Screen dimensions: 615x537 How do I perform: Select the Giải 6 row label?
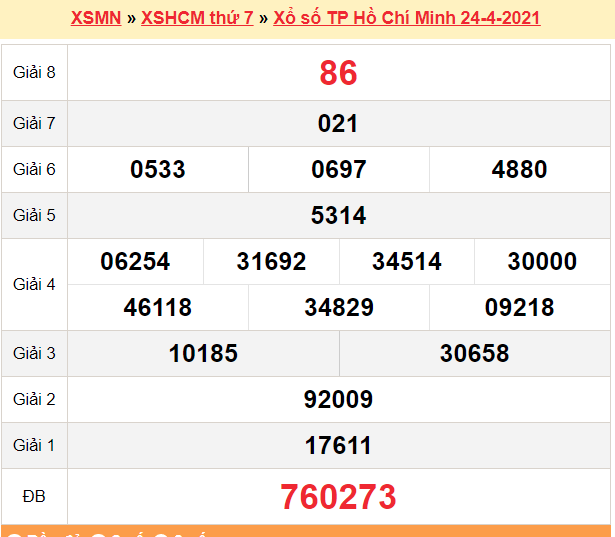click(x=34, y=169)
